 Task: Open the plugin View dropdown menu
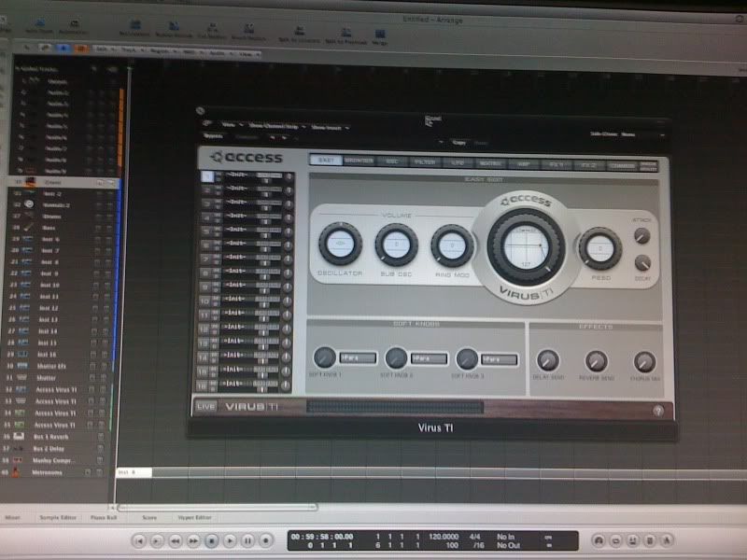coord(228,124)
